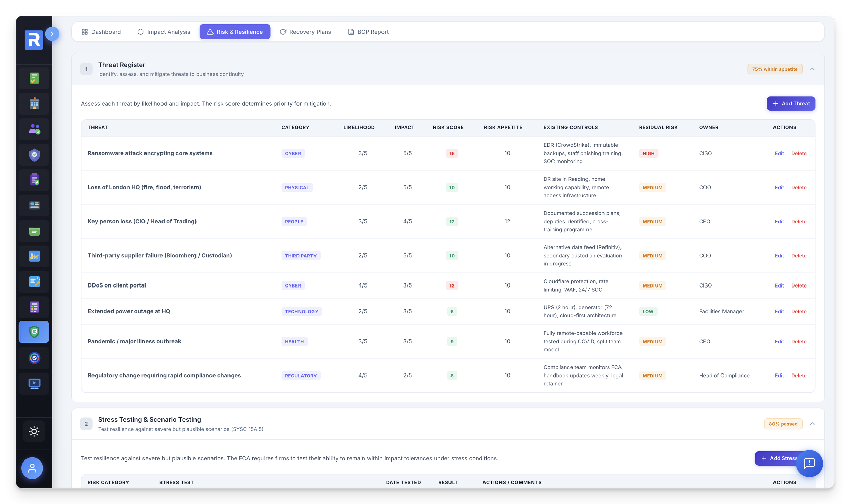Collapse the Stress Testing & Scenario Testing section
850x504 pixels.
(813, 424)
